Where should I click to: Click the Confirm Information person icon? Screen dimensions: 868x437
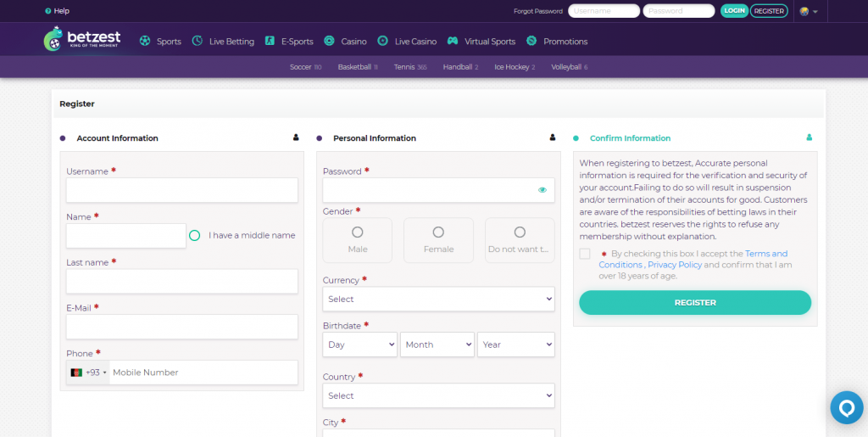[x=810, y=137]
